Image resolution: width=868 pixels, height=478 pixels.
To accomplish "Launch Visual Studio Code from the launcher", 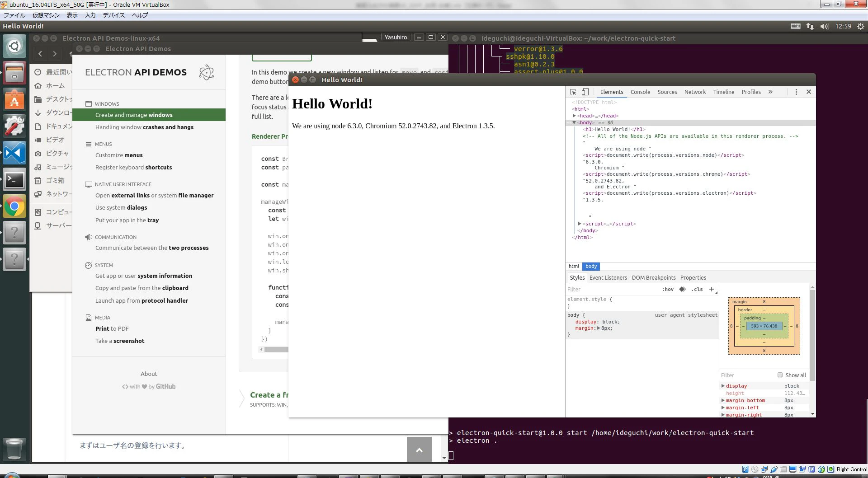I will [14, 153].
